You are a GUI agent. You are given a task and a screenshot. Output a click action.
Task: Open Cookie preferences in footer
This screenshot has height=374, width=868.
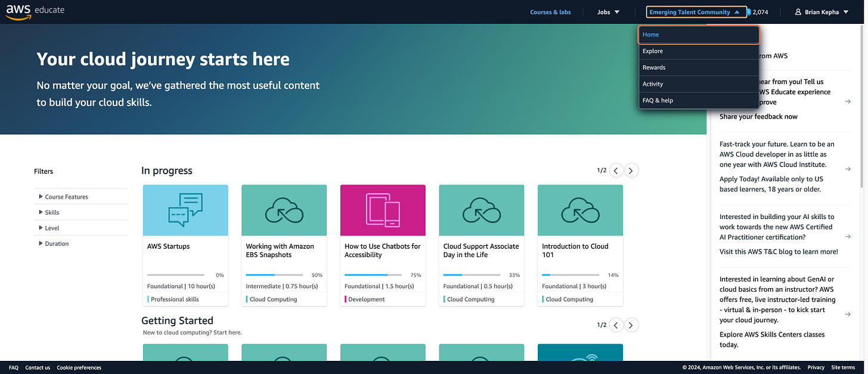(x=79, y=367)
